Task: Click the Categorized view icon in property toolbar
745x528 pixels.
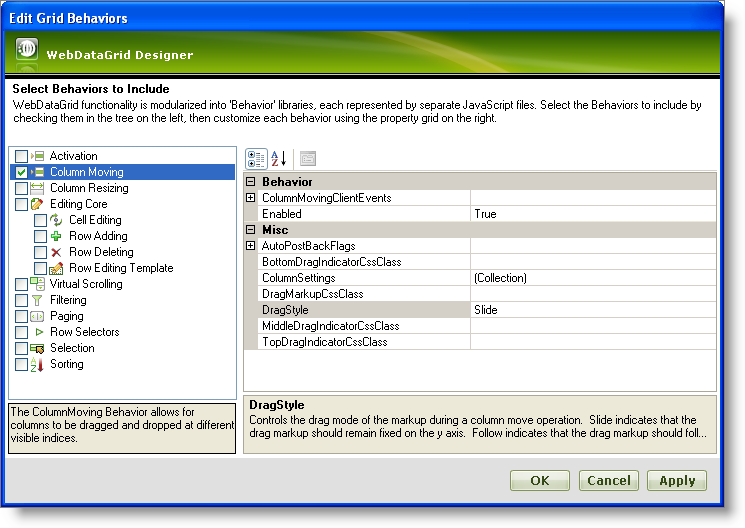Action: tap(256, 158)
